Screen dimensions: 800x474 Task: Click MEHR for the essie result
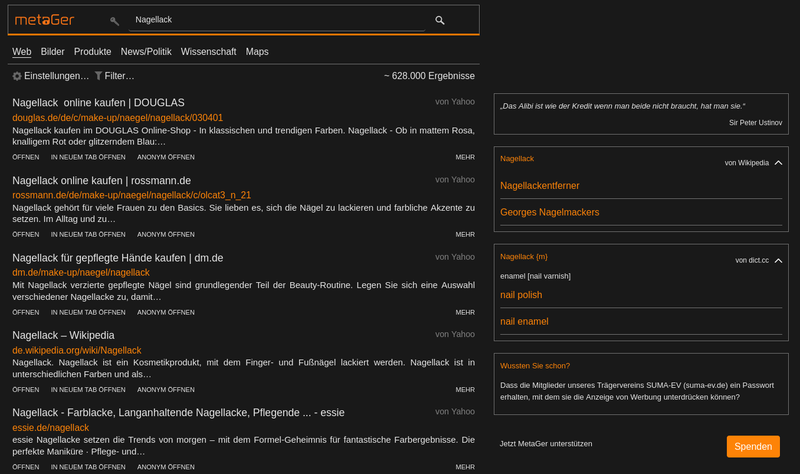465,467
